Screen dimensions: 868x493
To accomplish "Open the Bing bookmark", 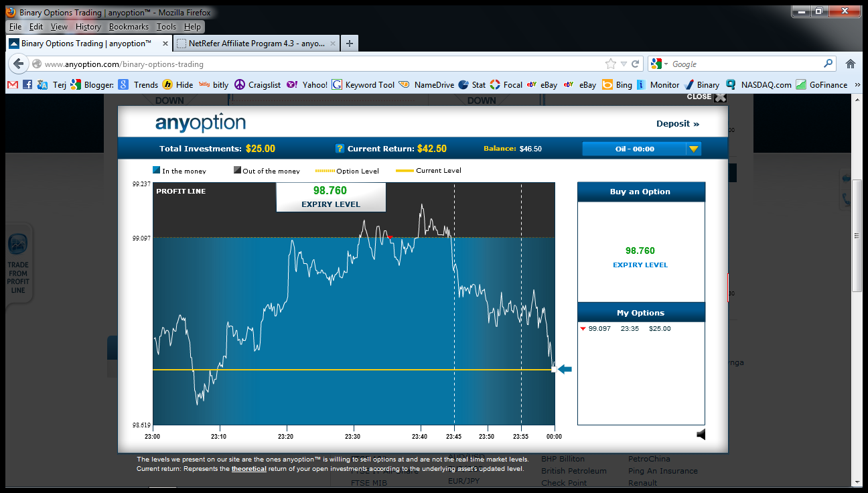I will click(617, 85).
